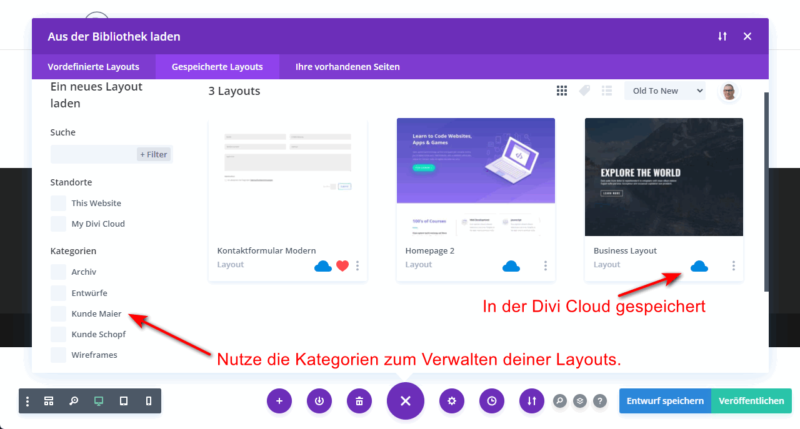This screenshot has height=429, width=800.
Task: Select the Business Layout thumbnail
Action: (x=663, y=177)
